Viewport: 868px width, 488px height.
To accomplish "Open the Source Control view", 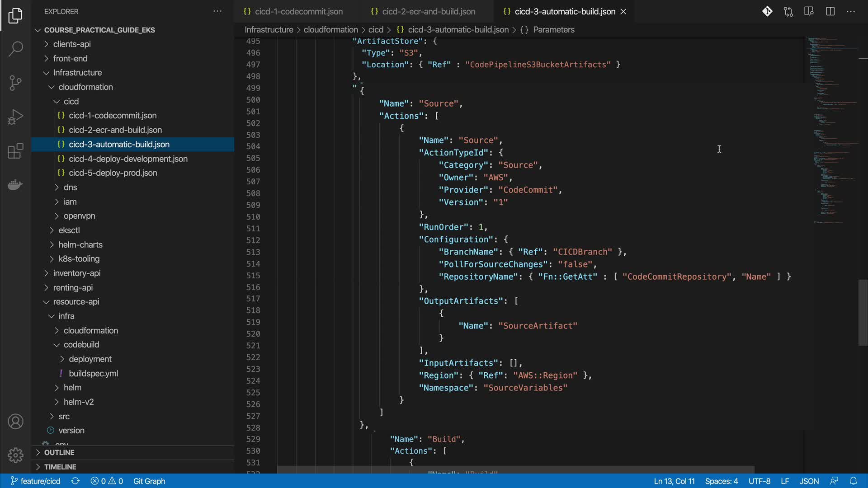I will pyautogui.click(x=15, y=83).
